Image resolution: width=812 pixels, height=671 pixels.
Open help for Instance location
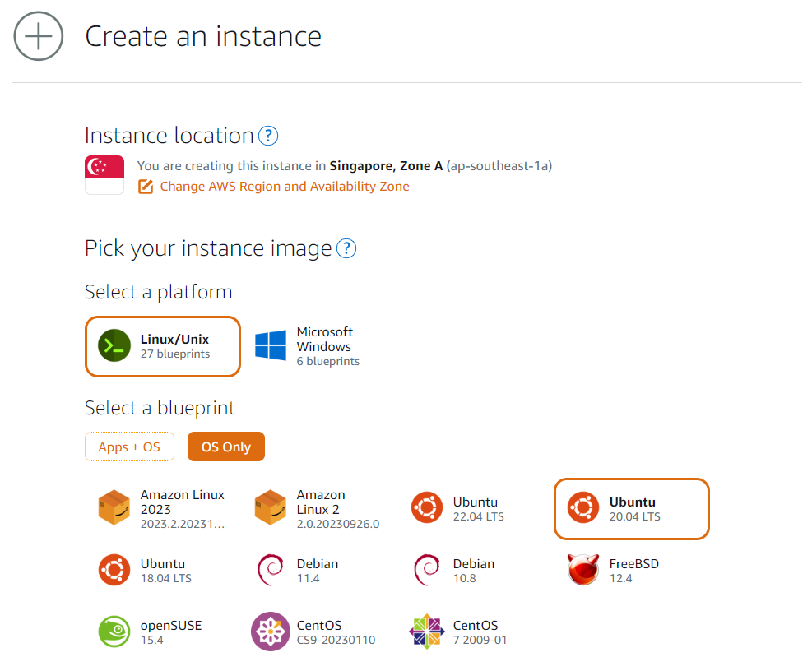pyautogui.click(x=268, y=136)
